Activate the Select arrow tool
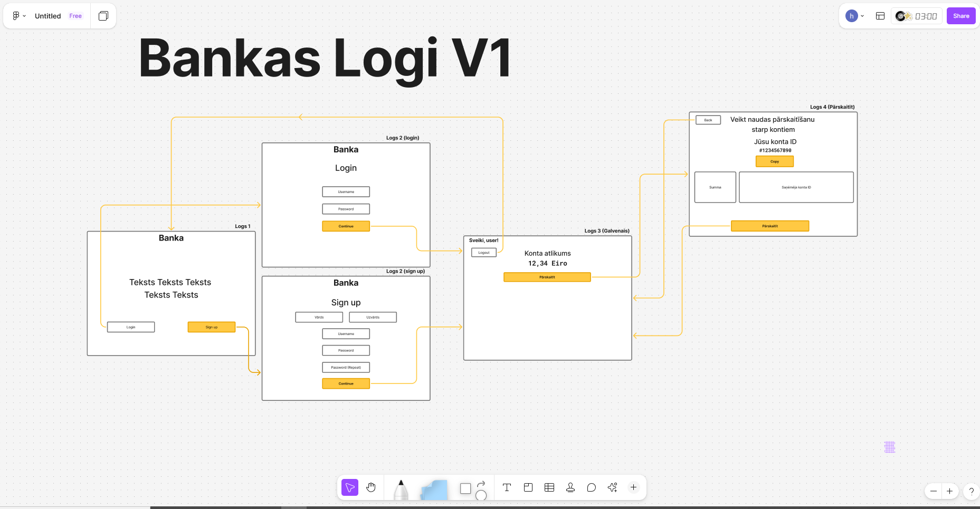The width and height of the screenshot is (980, 509). (350, 487)
